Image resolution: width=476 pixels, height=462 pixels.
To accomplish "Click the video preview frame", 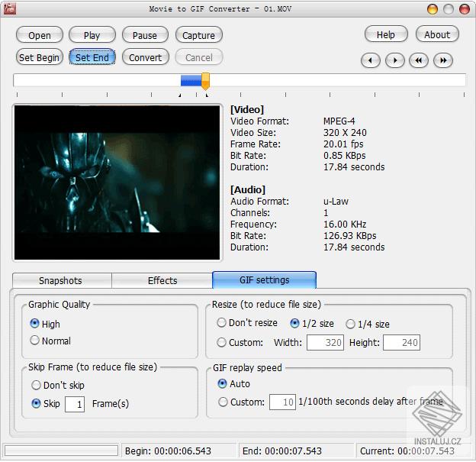I will pos(117,183).
